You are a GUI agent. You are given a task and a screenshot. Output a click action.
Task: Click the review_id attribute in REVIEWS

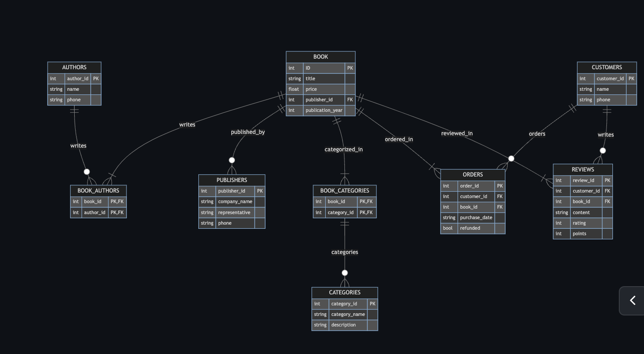click(x=586, y=181)
